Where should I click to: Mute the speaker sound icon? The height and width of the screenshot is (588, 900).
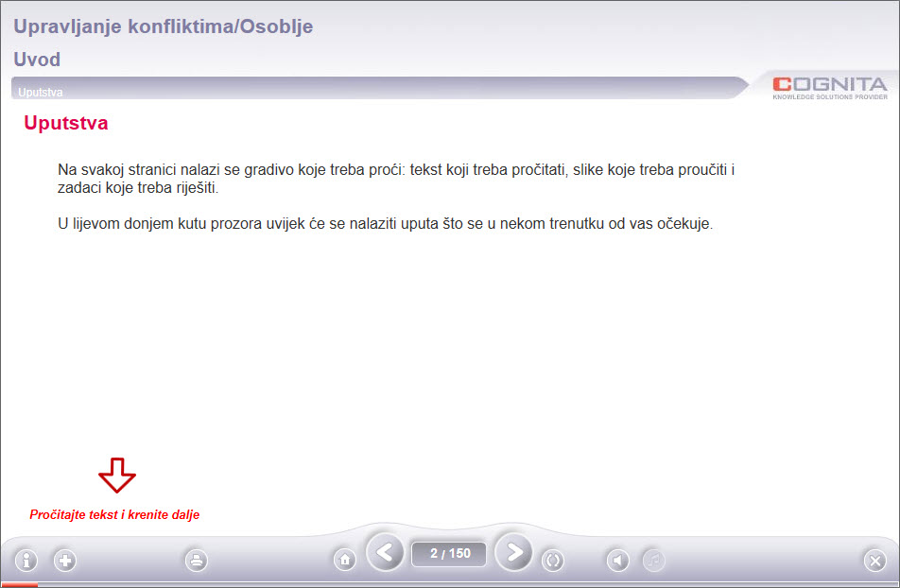point(617,561)
